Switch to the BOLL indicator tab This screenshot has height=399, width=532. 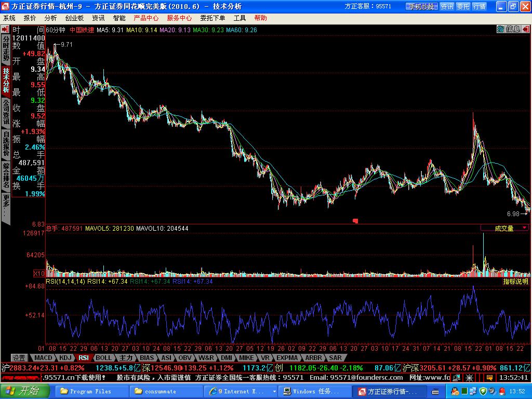(103, 357)
